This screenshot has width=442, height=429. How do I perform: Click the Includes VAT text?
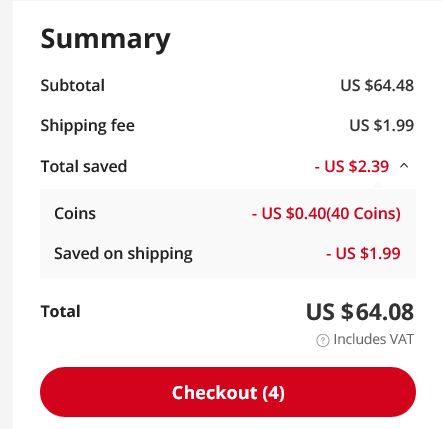[373, 339]
